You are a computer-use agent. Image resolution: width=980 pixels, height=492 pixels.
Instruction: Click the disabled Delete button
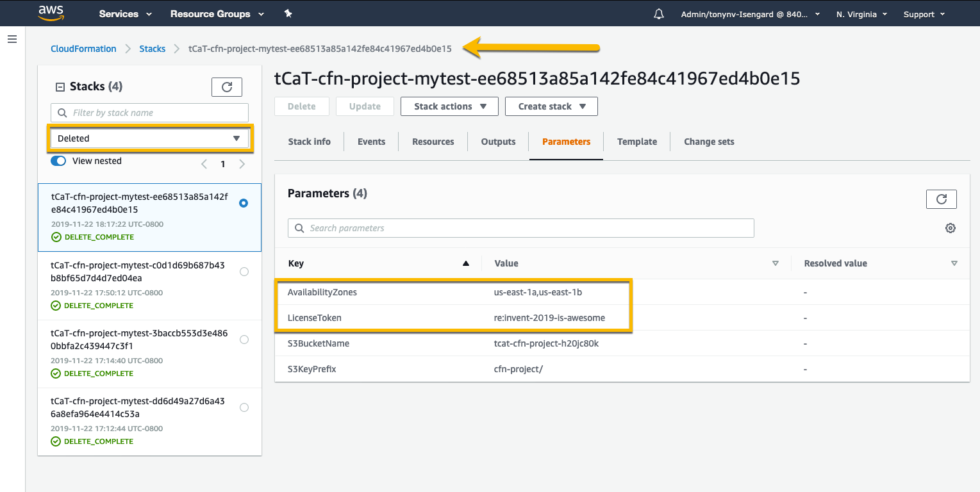302,106
